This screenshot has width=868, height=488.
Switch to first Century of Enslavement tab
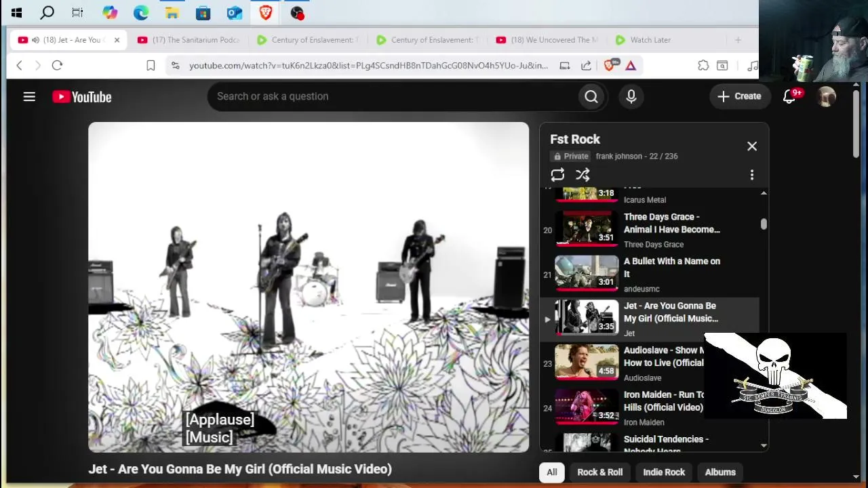(x=308, y=40)
